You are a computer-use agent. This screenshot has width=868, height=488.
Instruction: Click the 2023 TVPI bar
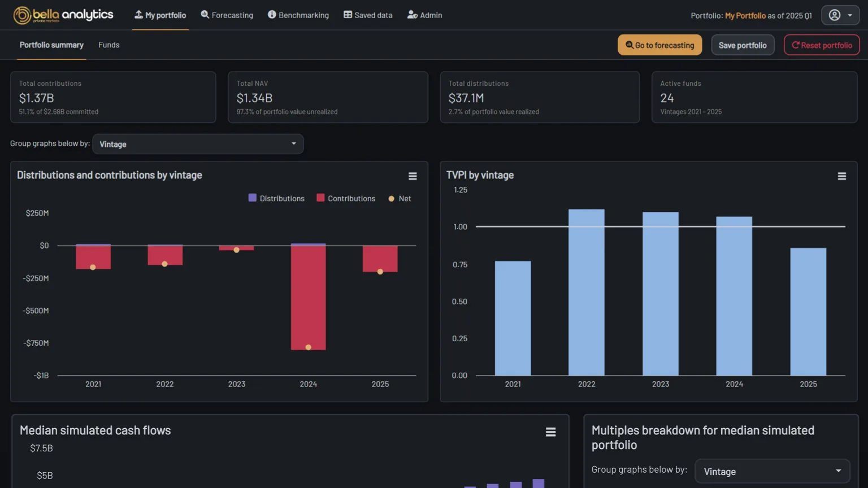pyautogui.click(x=661, y=294)
